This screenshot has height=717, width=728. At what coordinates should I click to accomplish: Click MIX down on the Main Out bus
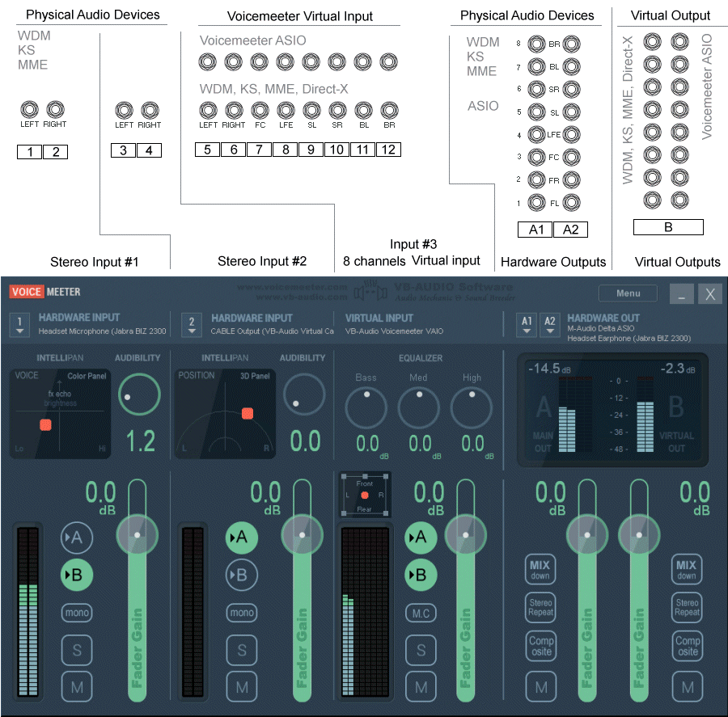click(x=540, y=569)
